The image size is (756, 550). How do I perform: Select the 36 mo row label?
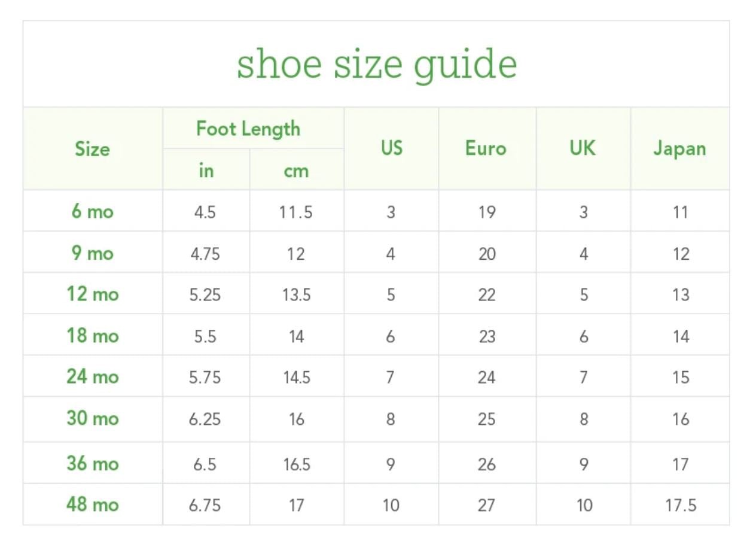pos(92,464)
